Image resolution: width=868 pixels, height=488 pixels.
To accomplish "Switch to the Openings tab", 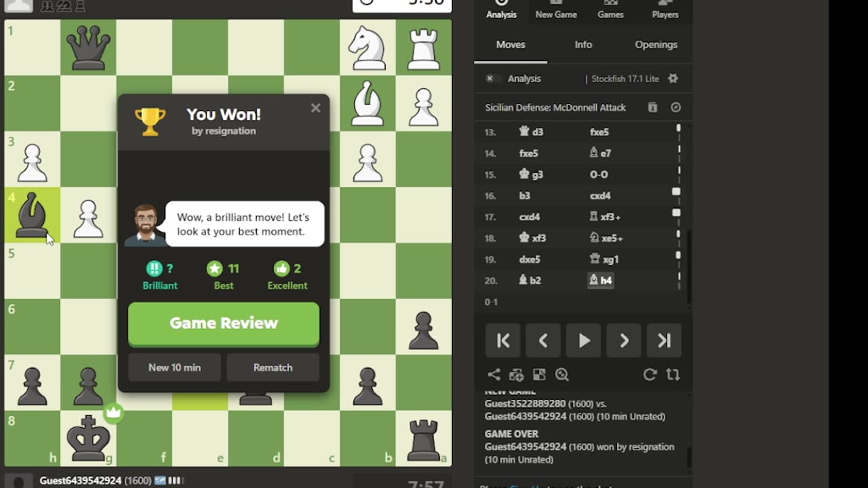I will click(x=656, y=45).
